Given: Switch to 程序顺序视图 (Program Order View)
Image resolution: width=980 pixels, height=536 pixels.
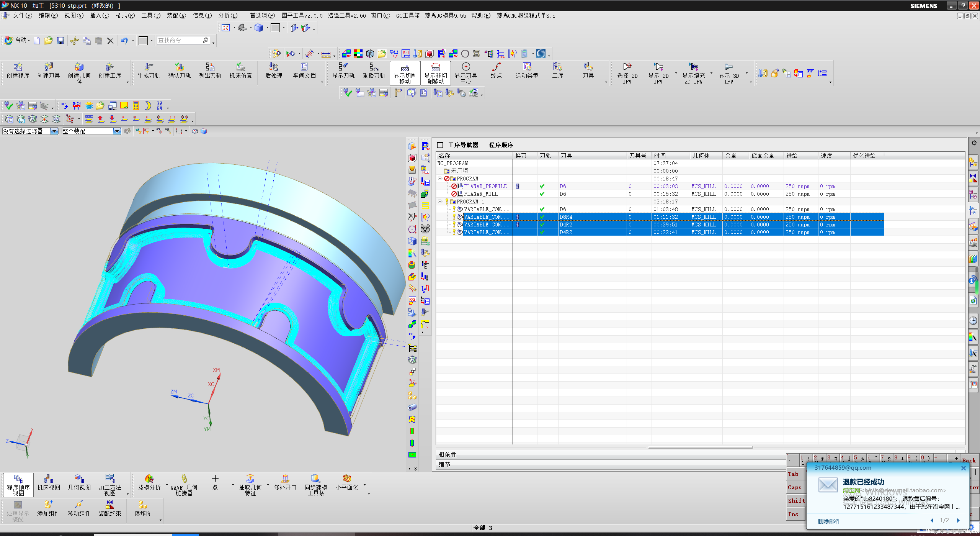Looking at the screenshot, I should coord(18,485).
